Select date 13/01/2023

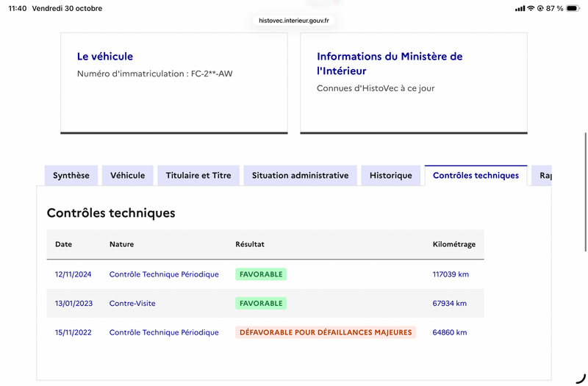pos(73,303)
